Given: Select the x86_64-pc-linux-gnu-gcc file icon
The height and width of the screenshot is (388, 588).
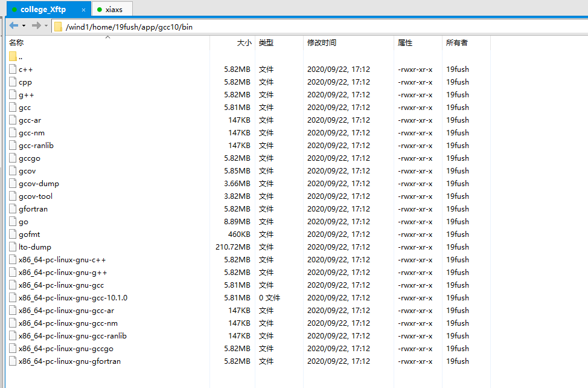Looking at the screenshot, I should 13,285.
